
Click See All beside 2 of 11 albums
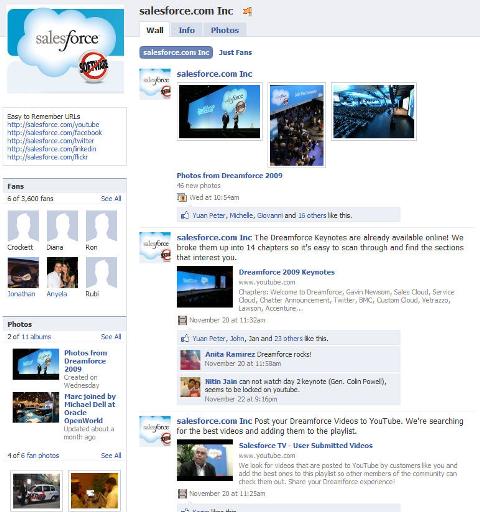coord(111,337)
